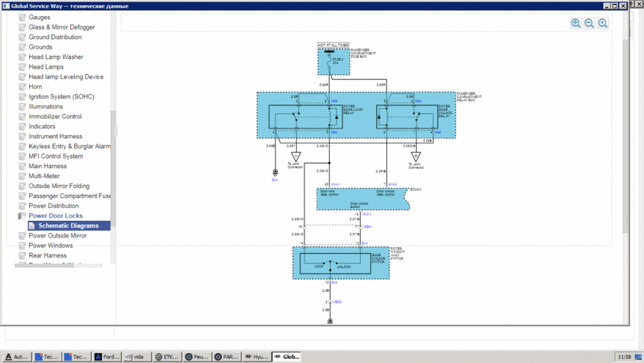Click the MD01 connector link near the switch

pyautogui.click(x=367, y=227)
